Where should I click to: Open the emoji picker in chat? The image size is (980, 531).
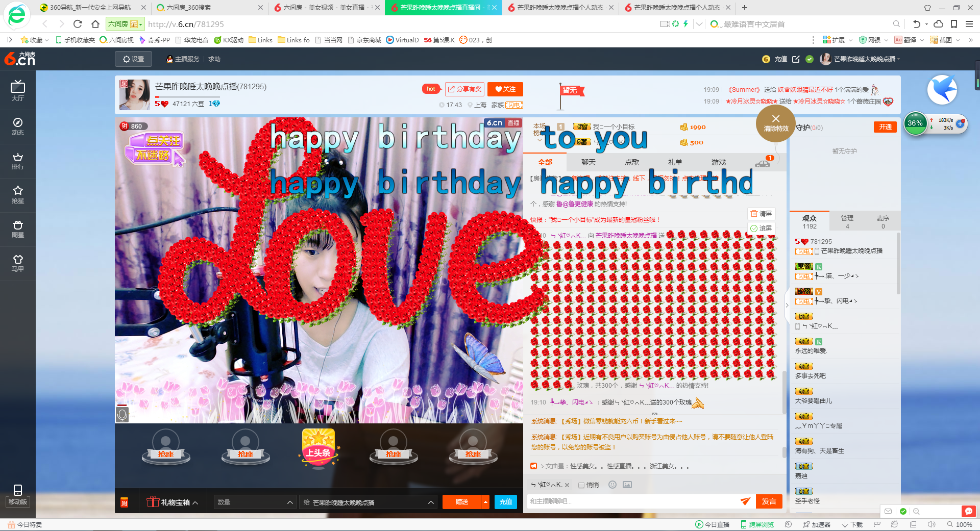pos(612,485)
